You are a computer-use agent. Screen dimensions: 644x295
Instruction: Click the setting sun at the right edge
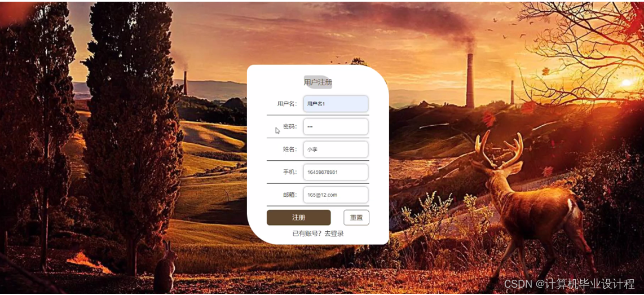coord(627,82)
